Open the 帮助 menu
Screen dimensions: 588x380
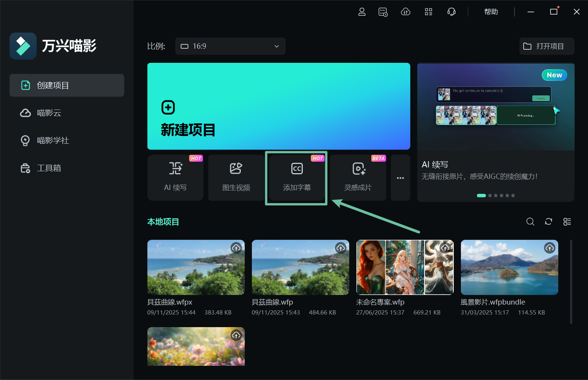[492, 12]
